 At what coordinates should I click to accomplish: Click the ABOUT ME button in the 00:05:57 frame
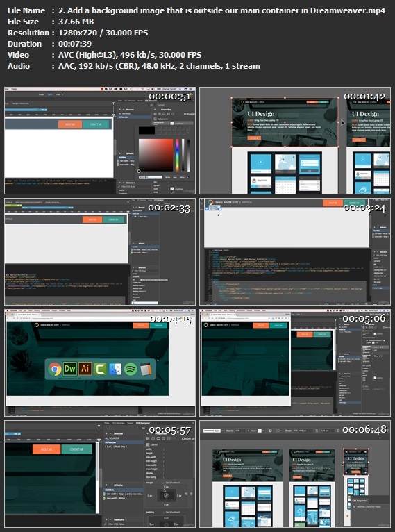(47, 449)
